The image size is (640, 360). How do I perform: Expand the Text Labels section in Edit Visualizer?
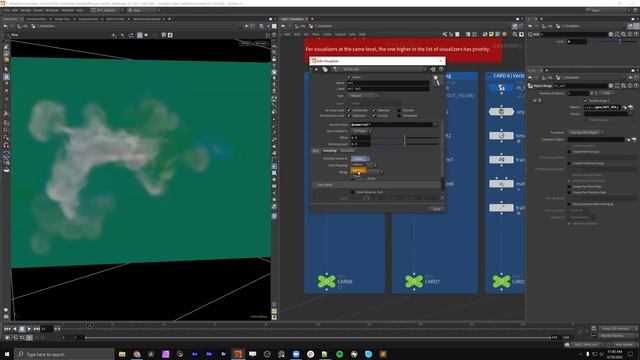pyautogui.click(x=376, y=185)
